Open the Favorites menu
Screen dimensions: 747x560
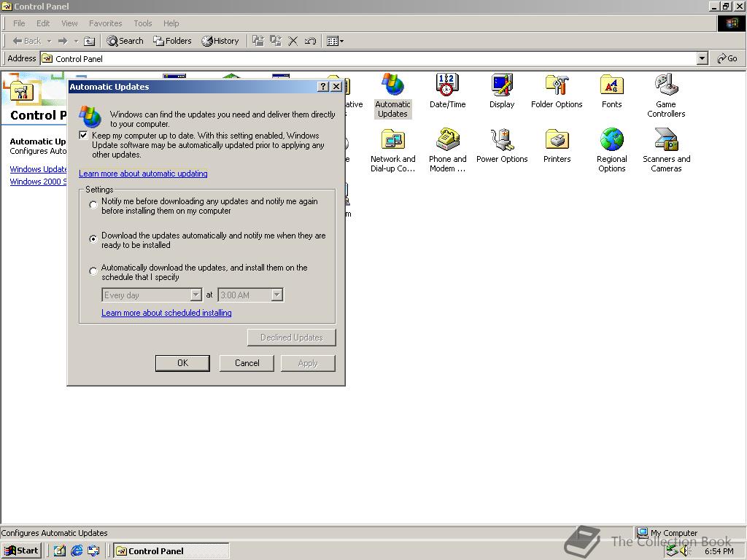point(105,23)
